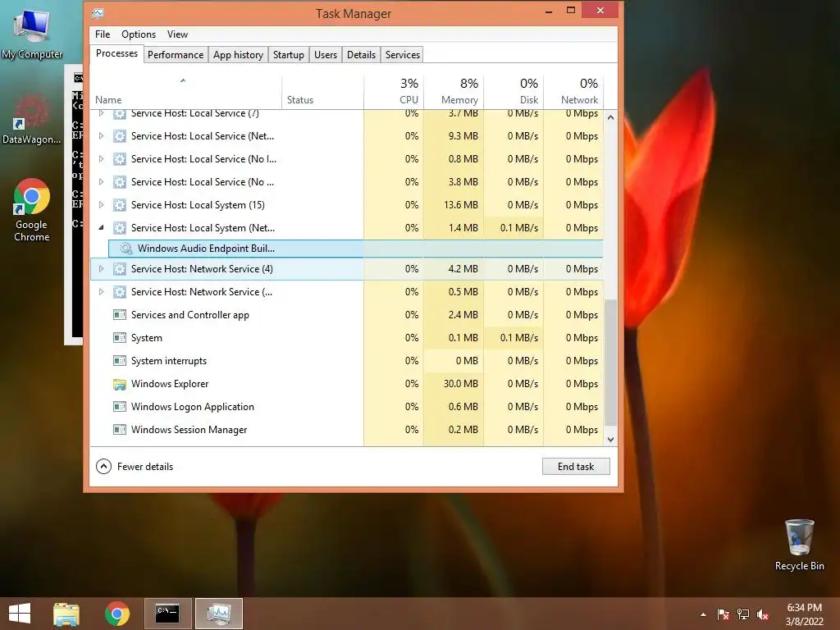Expand Service Host: Local Service (No l... row

101,159
